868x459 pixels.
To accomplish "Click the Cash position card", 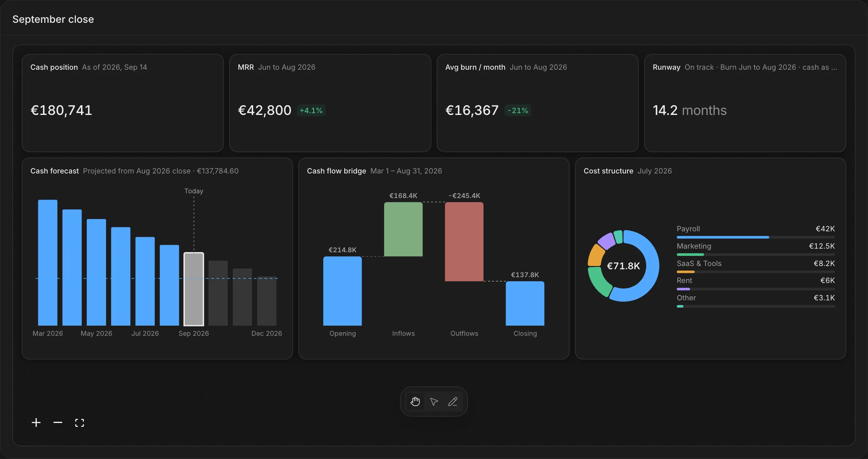I will point(123,103).
